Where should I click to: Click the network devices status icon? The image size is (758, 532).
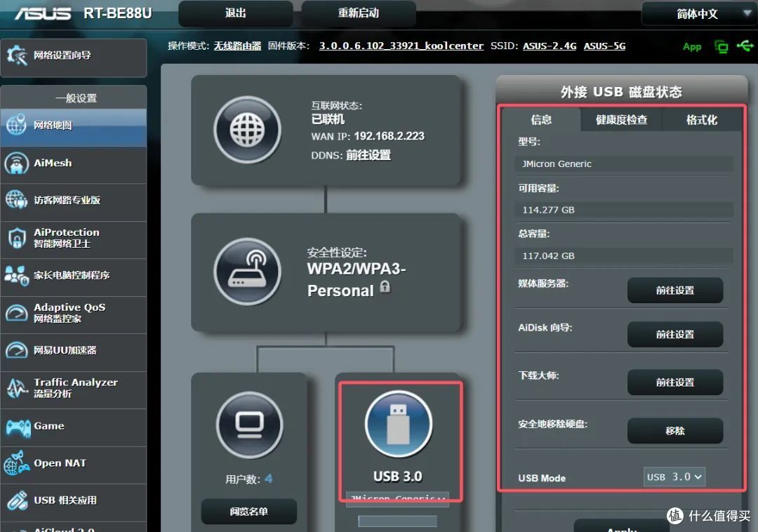pyautogui.click(x=722, y=46)
